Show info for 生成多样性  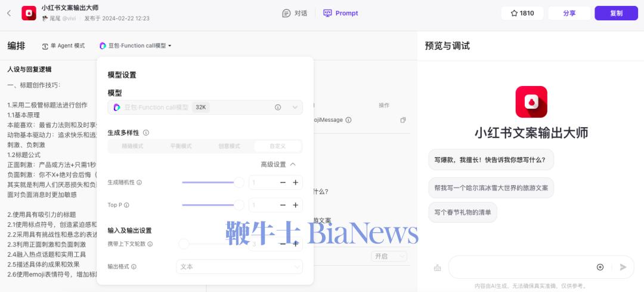pyautogui.click(x=146, y=133)
